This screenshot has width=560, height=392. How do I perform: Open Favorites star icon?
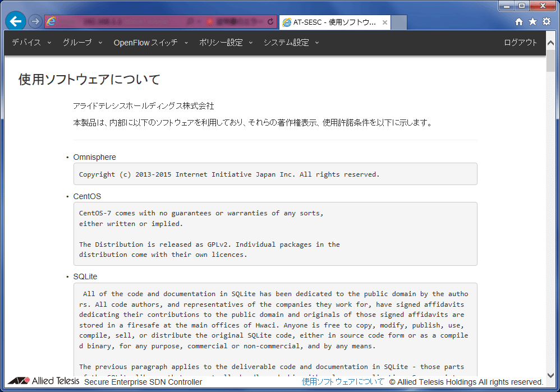click(533, 22)
